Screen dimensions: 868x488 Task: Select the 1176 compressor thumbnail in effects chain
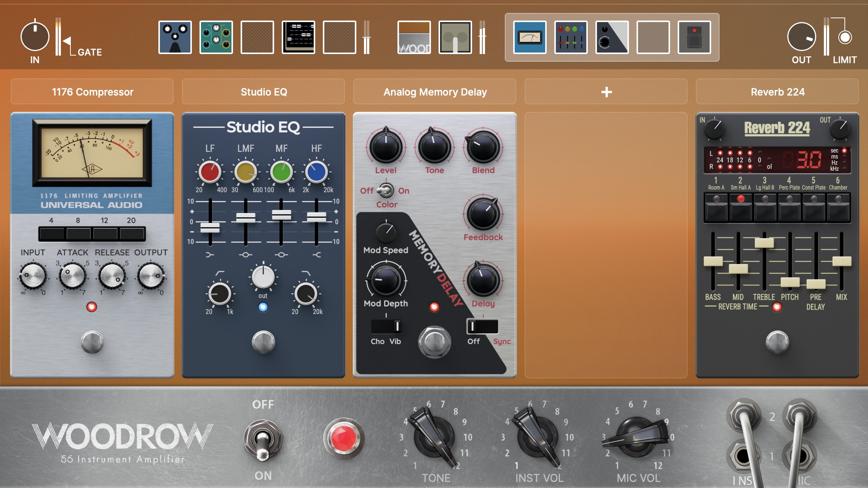pyautogui.click(x=530, y=37)
